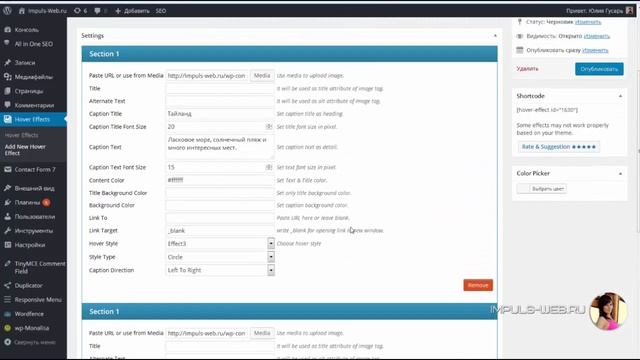This screenshot has width=640, height=360.
Task: Click the Записи pin icon
Action: click(x=7, y=62)
